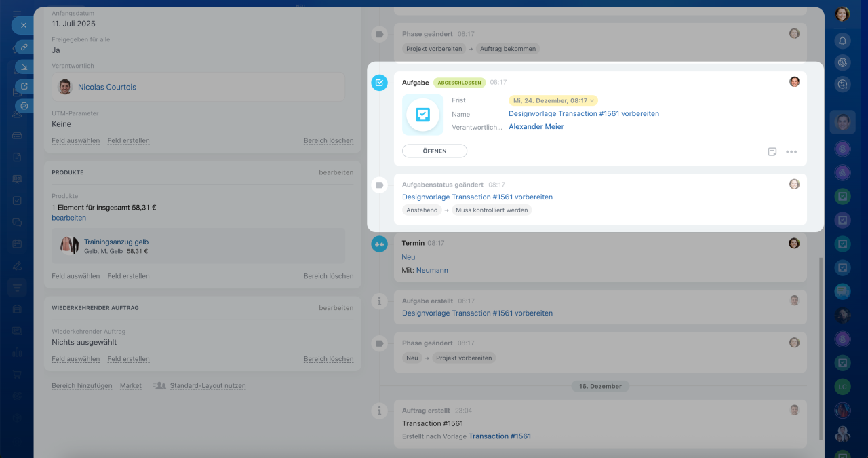Click the task checkmark icon in timeline
This screenshot has height=458, width=868.
379,83
